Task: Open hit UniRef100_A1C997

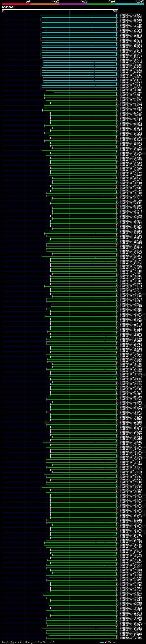Action: (x=131, y=173)
